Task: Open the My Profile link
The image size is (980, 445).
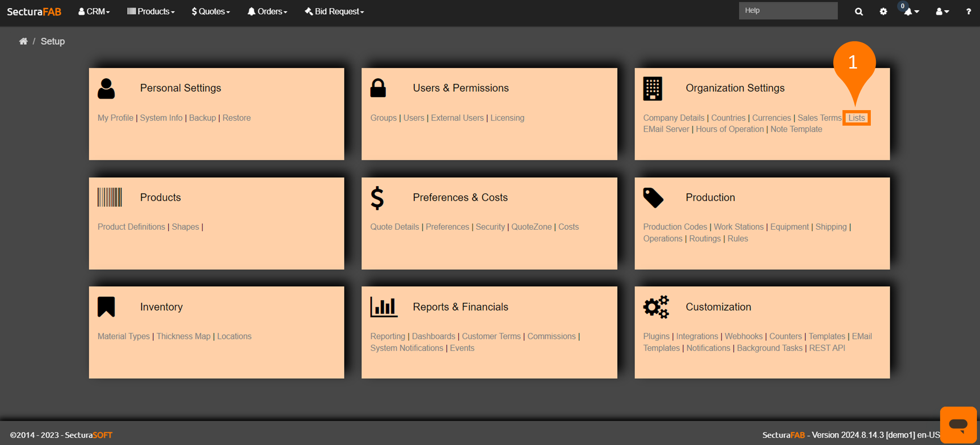Action: 115,118
